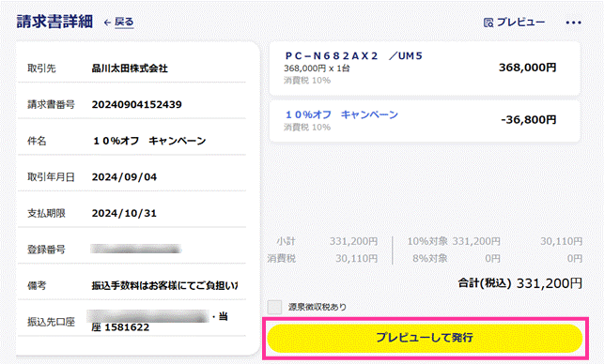This screenshot has height=364, width=604.
Task: Click the 支払期限 field label
Action: 46,213
